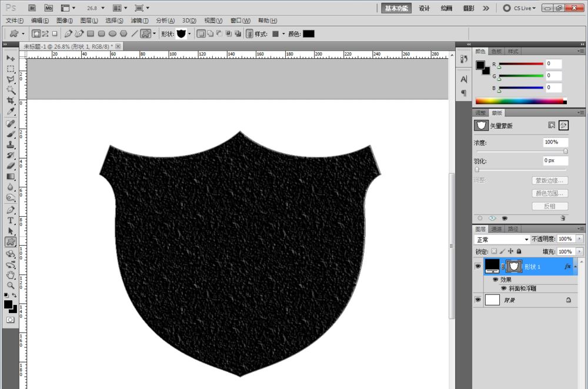Toggle lock position in Layers panel
This screenshot has width=588, height=389.
(x=510, y=251)
